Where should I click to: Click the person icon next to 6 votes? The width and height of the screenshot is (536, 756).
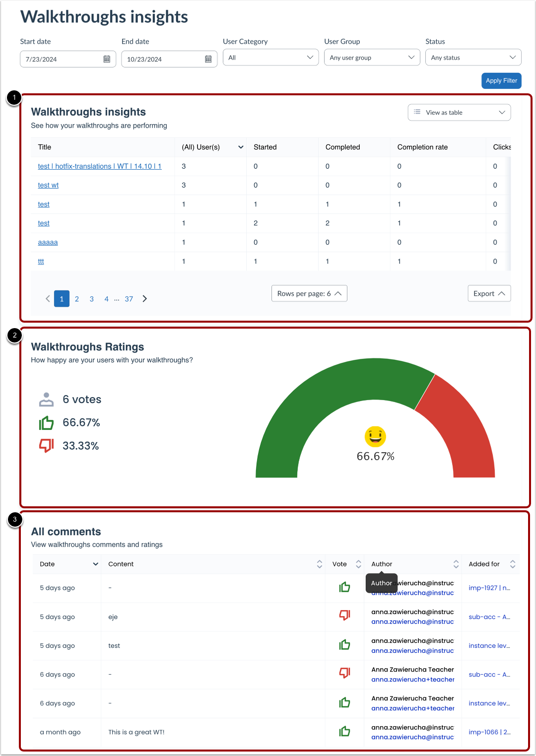click(46, 399)
